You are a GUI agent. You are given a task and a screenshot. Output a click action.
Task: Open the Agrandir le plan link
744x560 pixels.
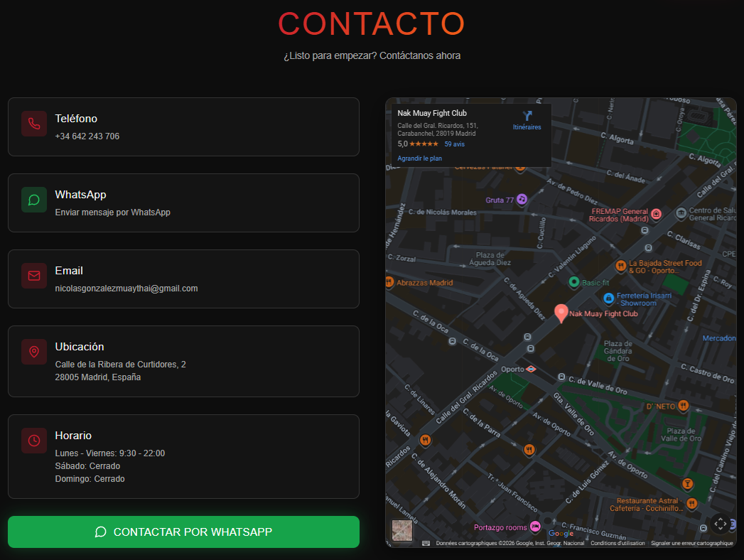tap(419, 158)
